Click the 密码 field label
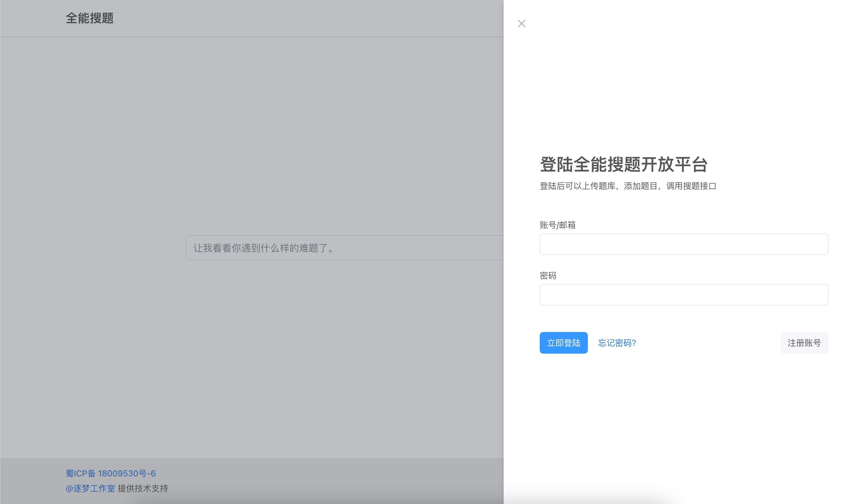 click(x=548, y=275)
